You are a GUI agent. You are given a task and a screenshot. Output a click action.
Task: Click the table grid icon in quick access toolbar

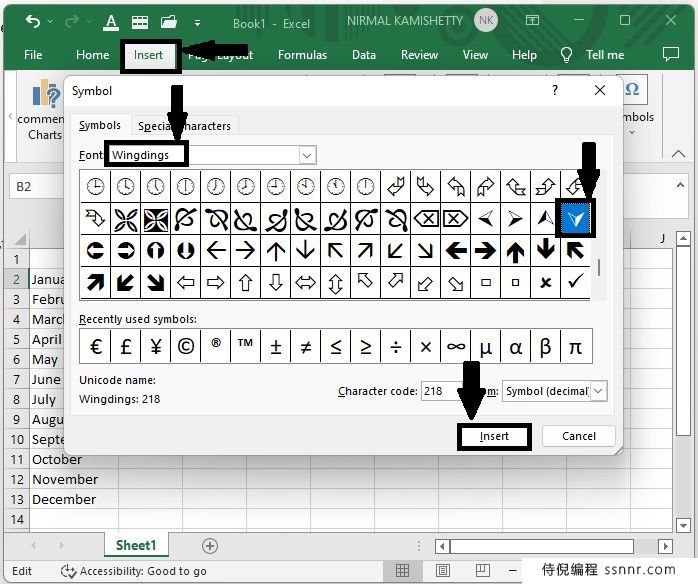[x=140, y=21]
